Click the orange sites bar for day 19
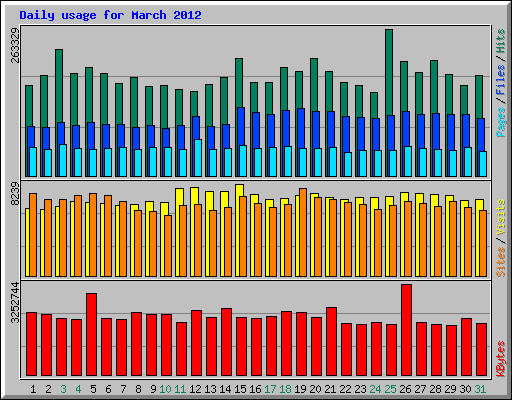This screenshot has width=512, height=400. point(303,232)
